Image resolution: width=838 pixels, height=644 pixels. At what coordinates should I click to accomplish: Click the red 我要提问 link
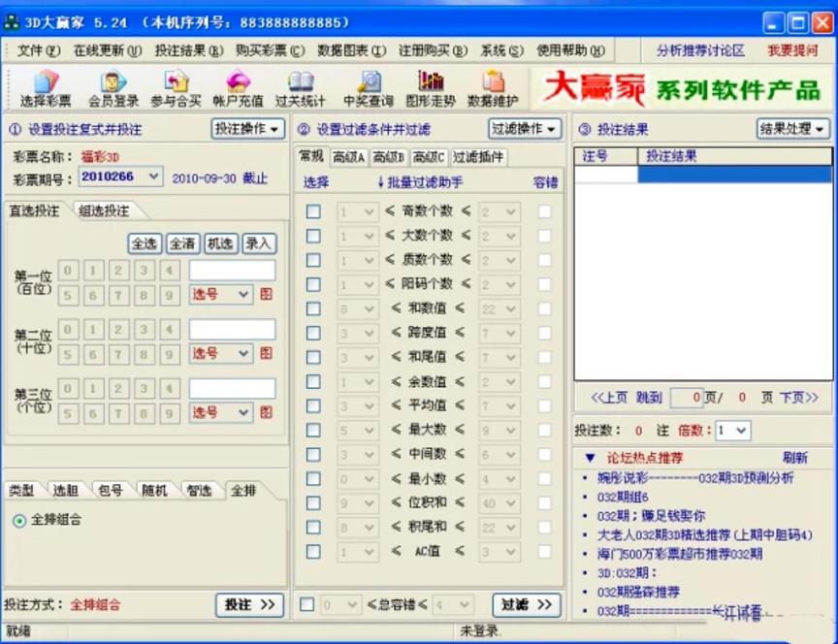point(792,50)
